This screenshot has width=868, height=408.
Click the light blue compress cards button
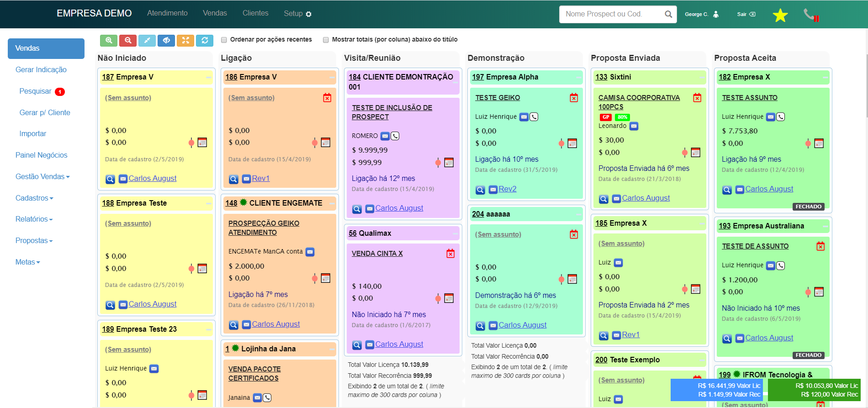[x=147, y=40]
